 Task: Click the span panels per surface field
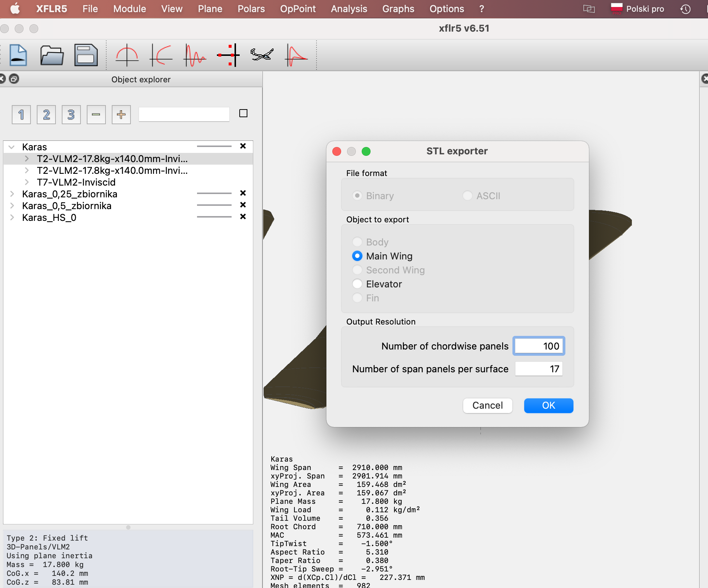(539, 369)
